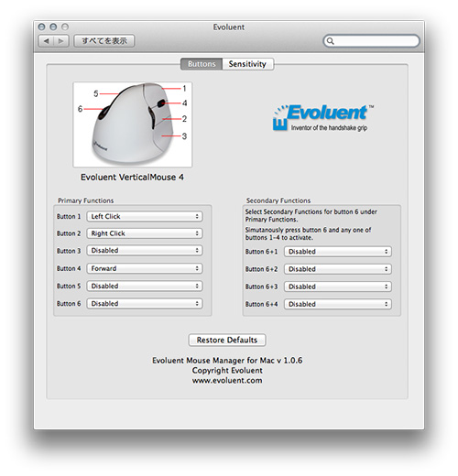Click the back navigation arrow
This screenshot has width=458, height=476.
(46, 41)
